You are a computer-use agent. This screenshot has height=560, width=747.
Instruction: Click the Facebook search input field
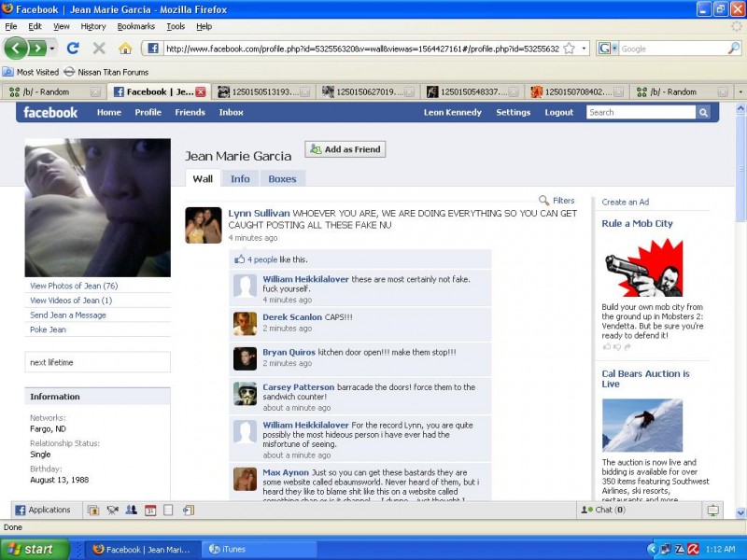(641, 112)
